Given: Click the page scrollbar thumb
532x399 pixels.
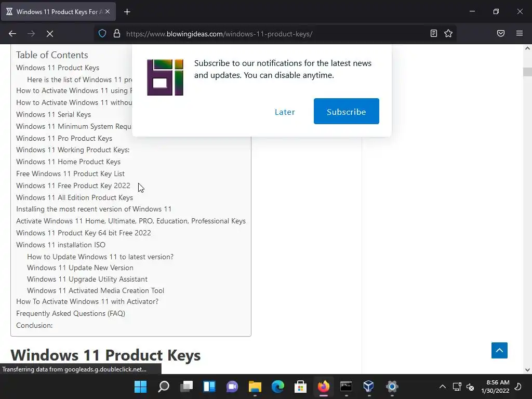Looking at the screenshot, I should (x=527, y=72).
